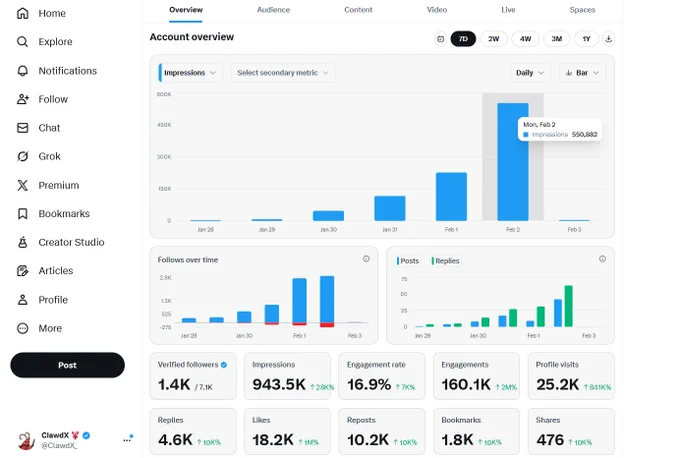680x458 pixels.
Task: Click info icon on Follows over time
Action: coord(366,259)
